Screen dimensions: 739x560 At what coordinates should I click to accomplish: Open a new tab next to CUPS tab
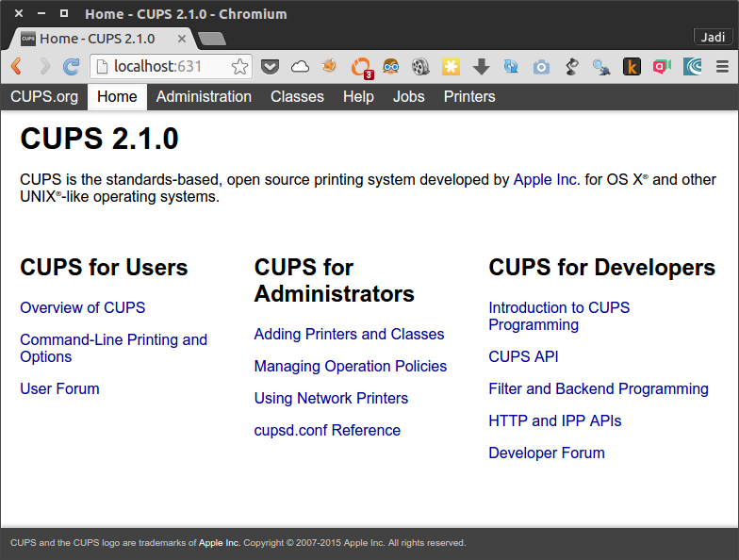pyautogui.click(x=212, y=39)
